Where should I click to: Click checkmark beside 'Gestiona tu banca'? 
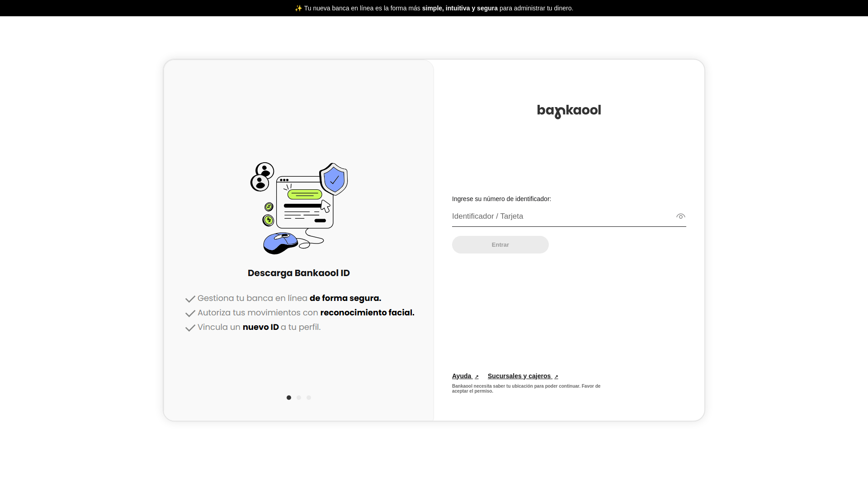[x=190, y=299]
